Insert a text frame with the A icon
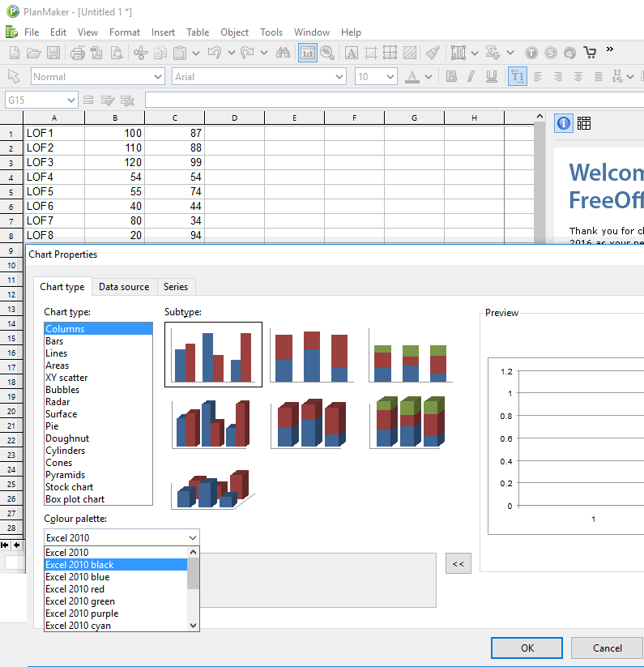The height and width of the screenshot is (667, 644). coord(351,53)
